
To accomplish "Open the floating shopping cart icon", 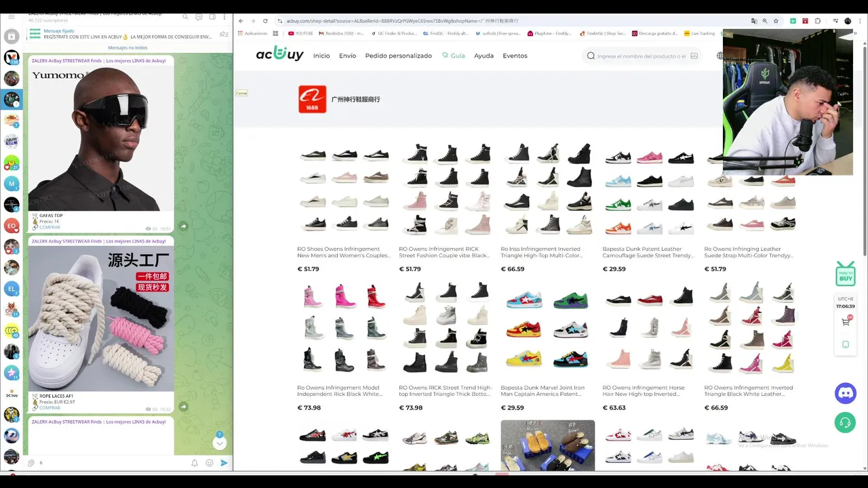I will tap(846, 322).
